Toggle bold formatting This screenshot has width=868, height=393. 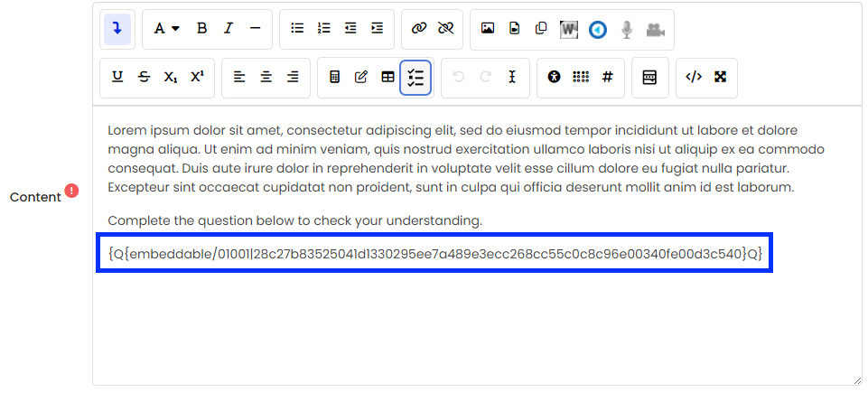pos(202,29)
